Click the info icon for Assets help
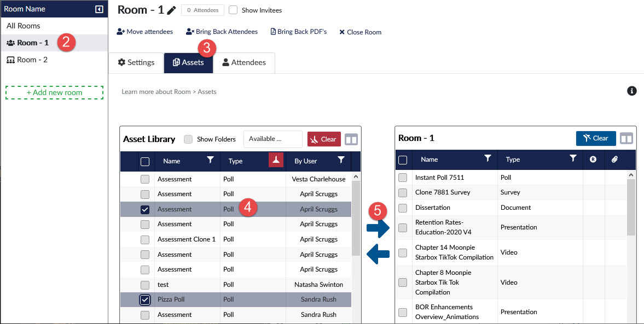The image size is (644, 324). coord(631,91)
